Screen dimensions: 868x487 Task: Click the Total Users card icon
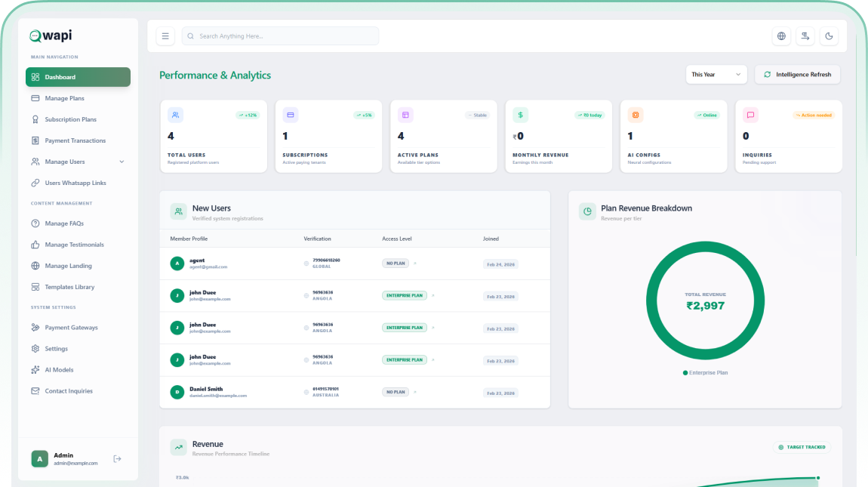[175, 115]
